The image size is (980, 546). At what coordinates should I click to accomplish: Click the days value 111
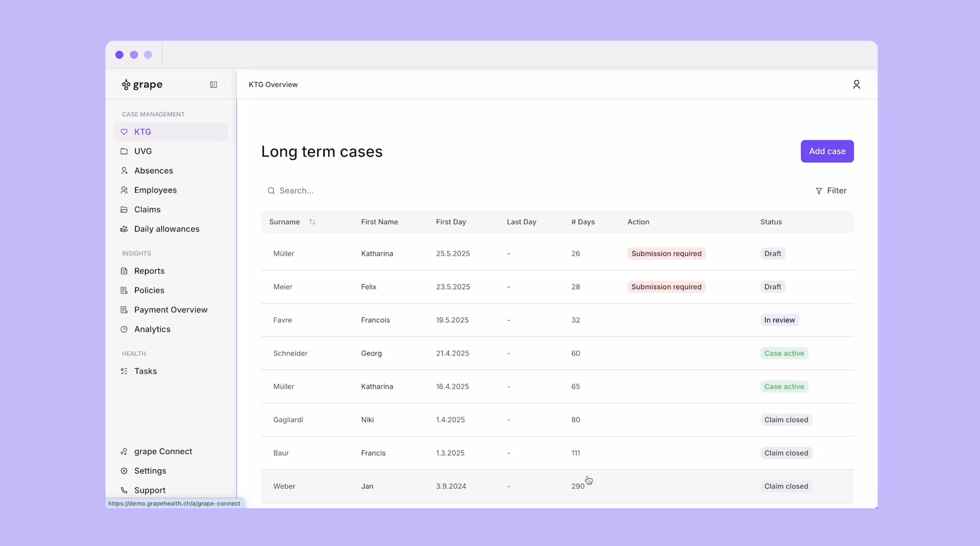(575, 453)
